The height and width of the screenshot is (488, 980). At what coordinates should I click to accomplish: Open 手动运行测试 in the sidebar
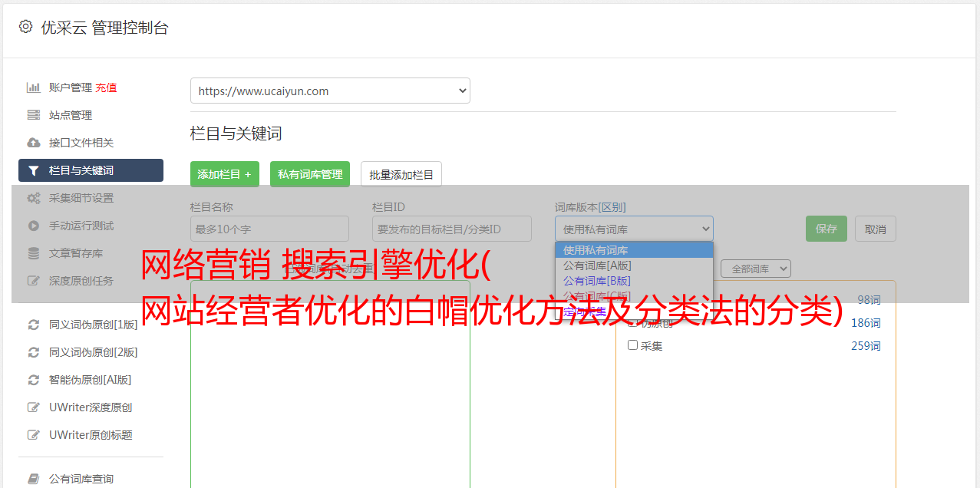coord(81,226)
